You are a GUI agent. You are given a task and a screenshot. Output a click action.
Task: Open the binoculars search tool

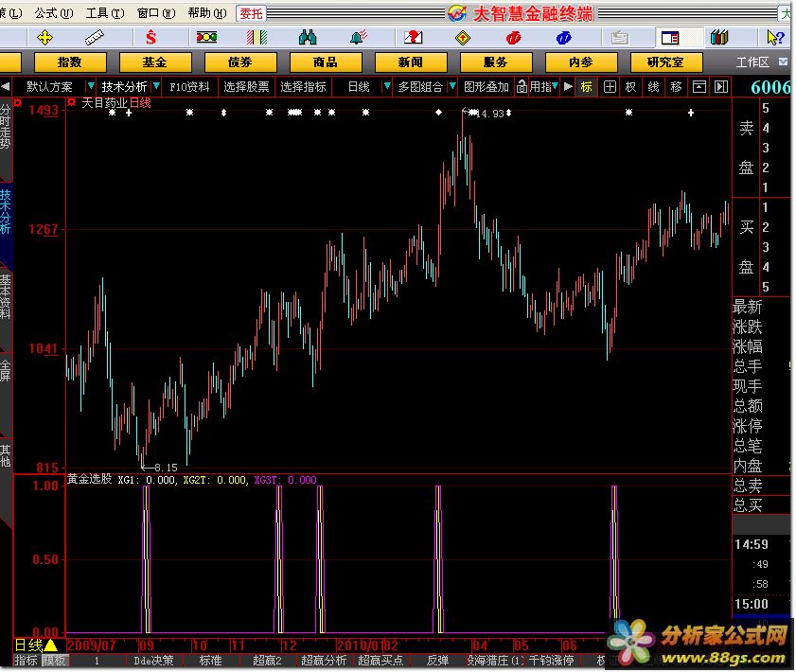[308, 38]
